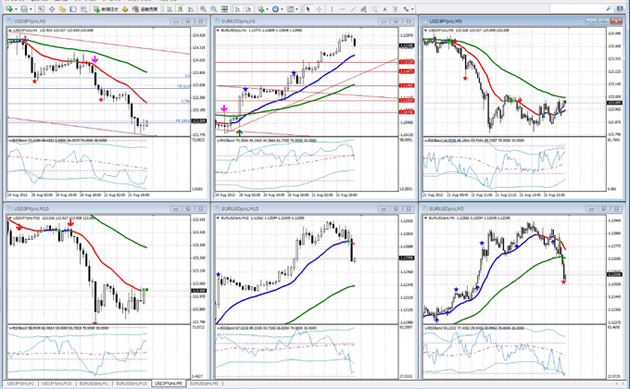Image resolution: width=630 pixels, height=389 pixels.
Task: Open the Strategy Tester panel
Action: coord(84,9)
